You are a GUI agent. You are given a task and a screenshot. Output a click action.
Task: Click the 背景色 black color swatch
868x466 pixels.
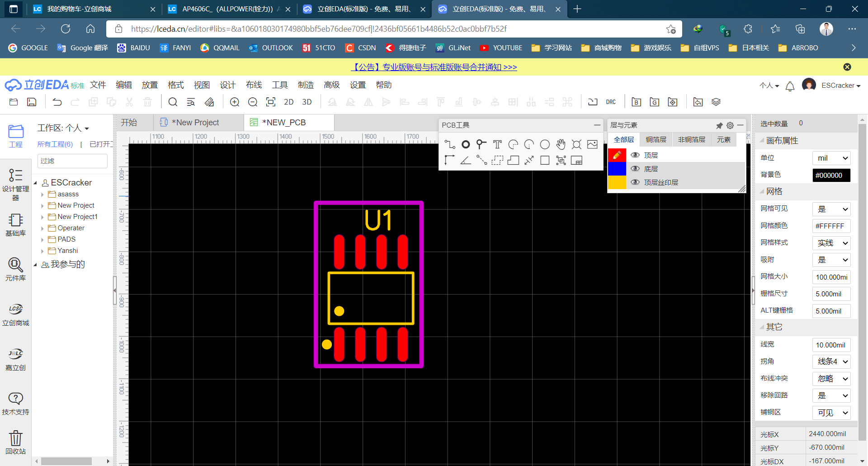point(831,175)
